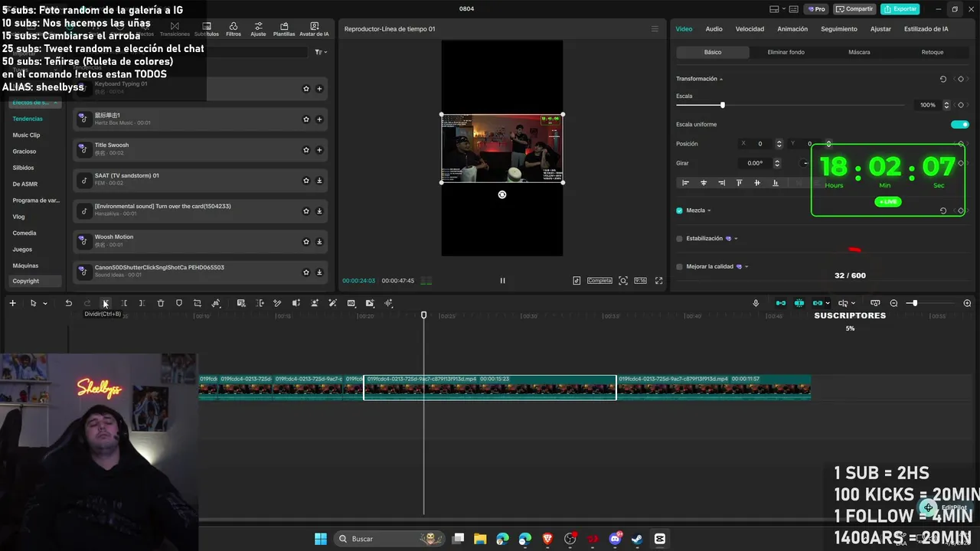980x551 pixels.
Task: Click the delete trash icon in timeline toolbar
Action: click(x=161, y=303)
